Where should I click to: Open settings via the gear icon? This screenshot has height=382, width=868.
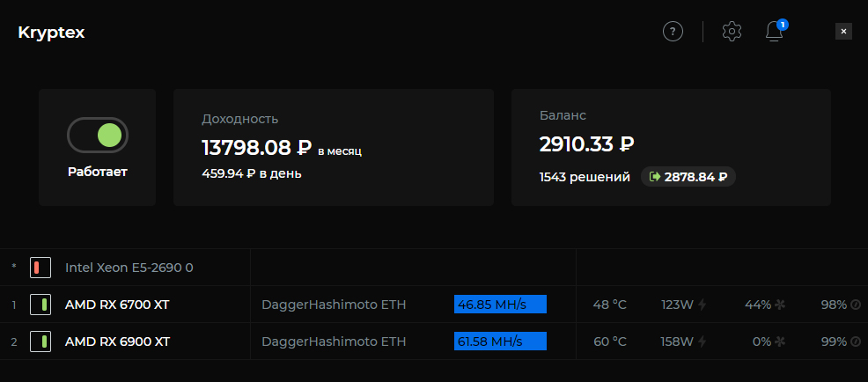732,32
